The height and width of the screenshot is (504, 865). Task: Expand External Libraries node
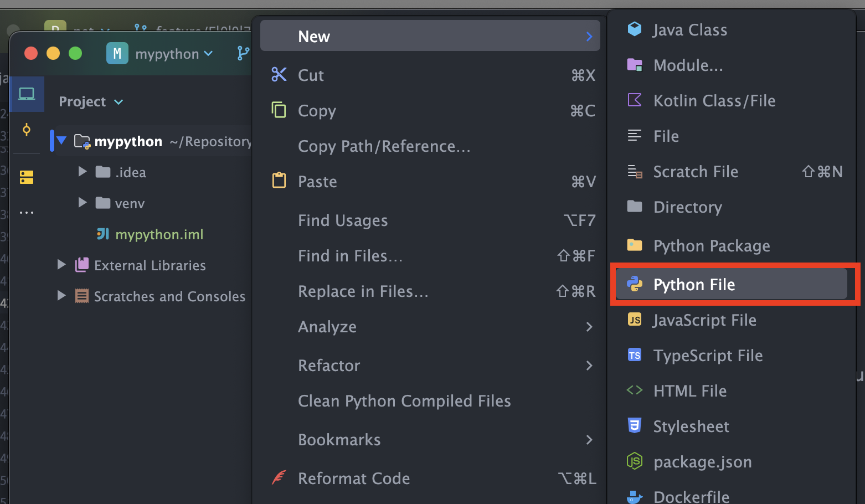(x=61, y=265)
